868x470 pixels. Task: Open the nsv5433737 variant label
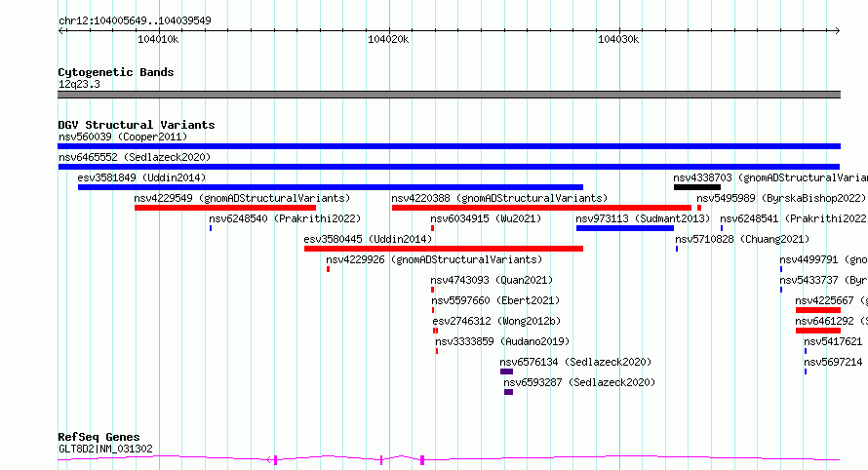[x=824, y=280]
